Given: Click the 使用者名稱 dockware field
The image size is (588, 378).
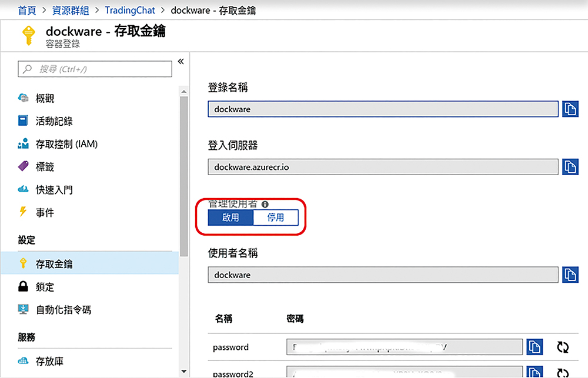Looking at the screenshot, I should pyautogui.click(x=383, y=275).
